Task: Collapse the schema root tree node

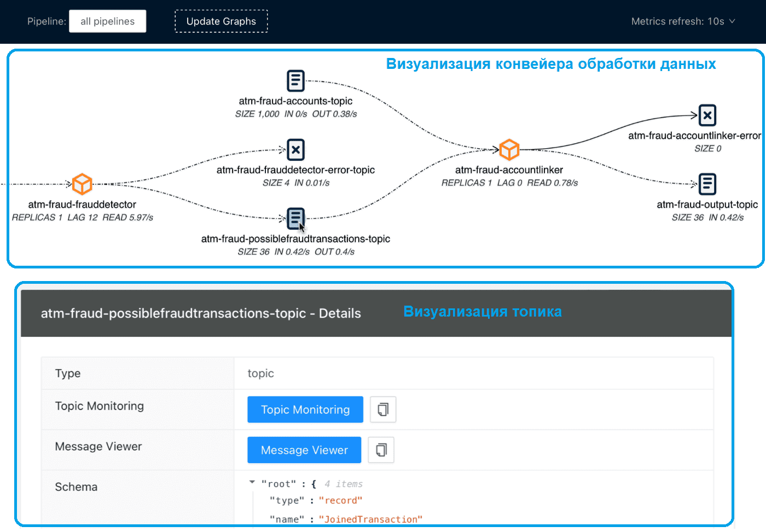Action: coord(252,483)
